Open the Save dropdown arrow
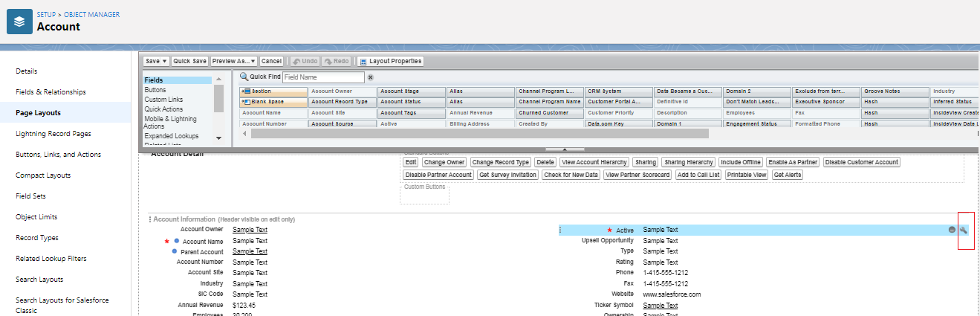 pos(164,61)
